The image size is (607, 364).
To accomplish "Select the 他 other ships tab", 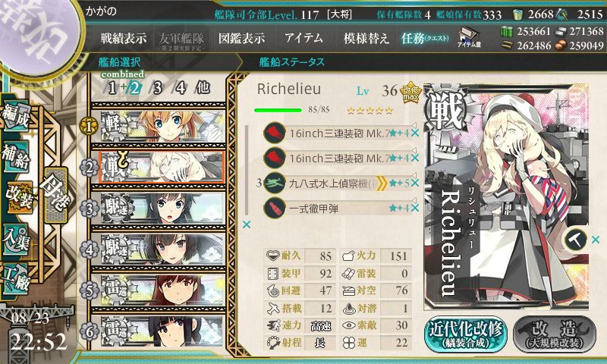I will pyautogui.click(x=203, y=88).
